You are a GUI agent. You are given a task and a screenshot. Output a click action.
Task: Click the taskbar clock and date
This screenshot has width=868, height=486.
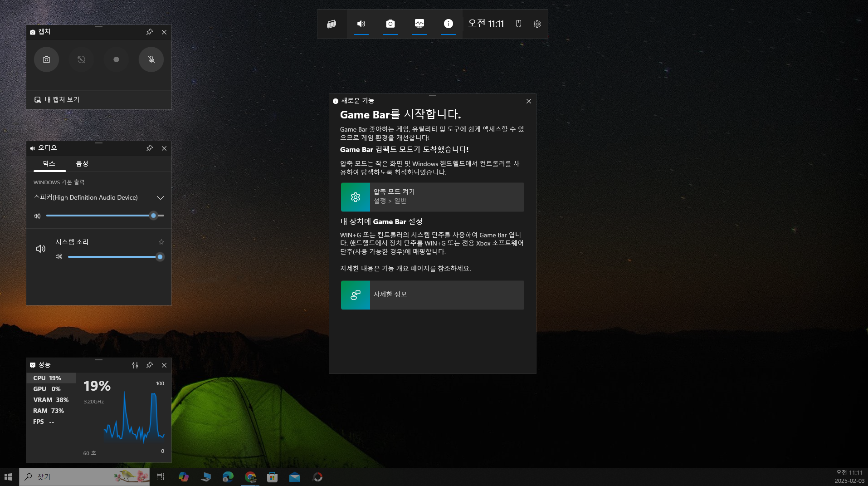[x=849, y=477]
